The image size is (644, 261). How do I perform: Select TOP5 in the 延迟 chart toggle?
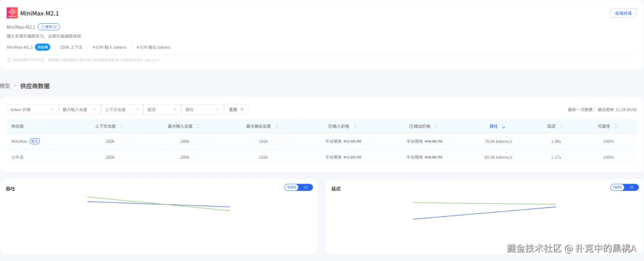(x=617, y=188)
